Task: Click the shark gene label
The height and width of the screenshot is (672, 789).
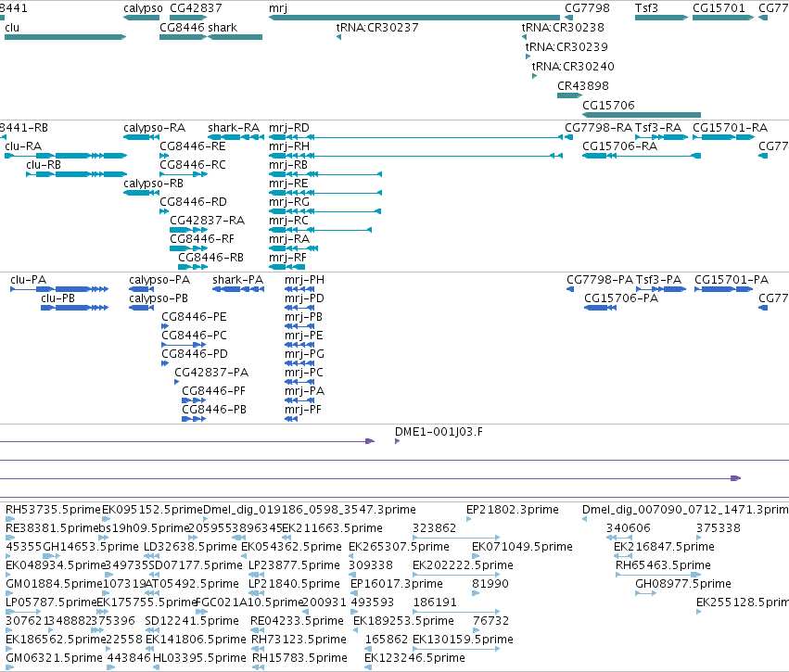Action: click(x=223, y=27)
